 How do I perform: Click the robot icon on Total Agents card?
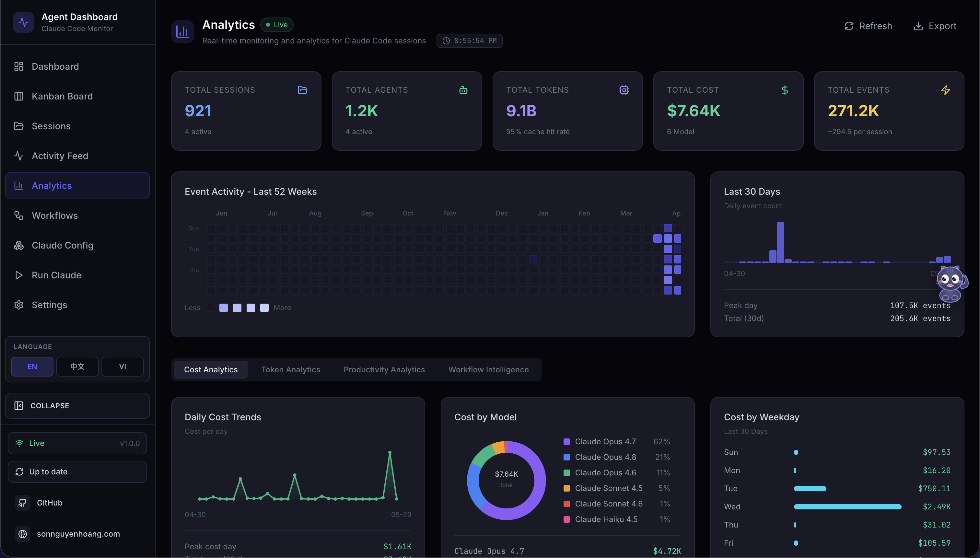(463, 90)
